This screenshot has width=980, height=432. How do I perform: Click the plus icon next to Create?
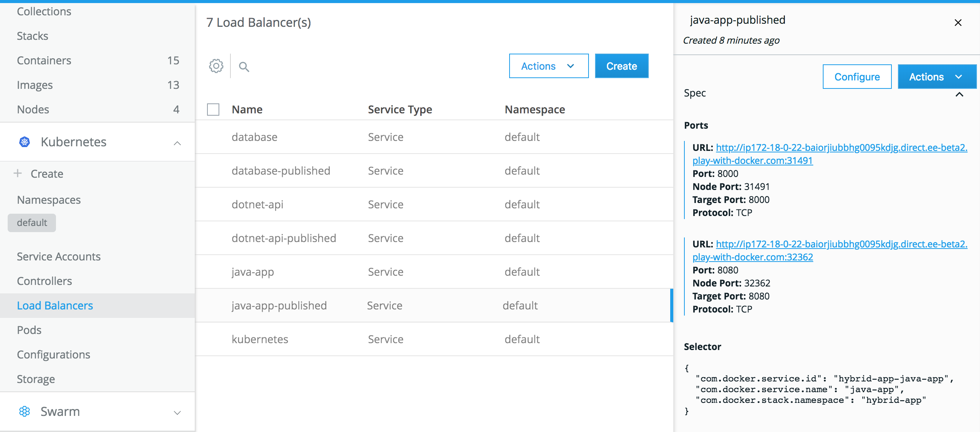point(18,173)
